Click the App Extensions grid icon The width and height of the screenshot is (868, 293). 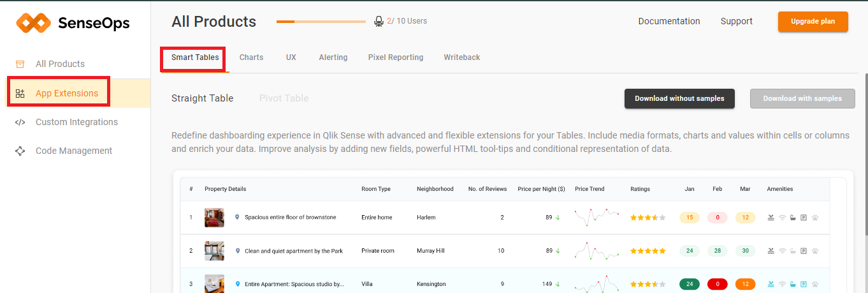click(20, 93)
